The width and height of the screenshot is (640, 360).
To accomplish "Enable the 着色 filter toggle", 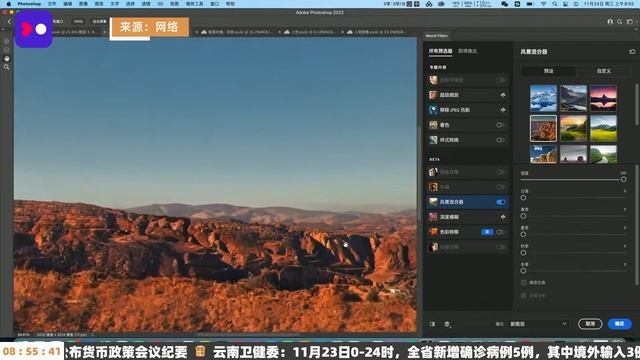I will click(501, 125).
